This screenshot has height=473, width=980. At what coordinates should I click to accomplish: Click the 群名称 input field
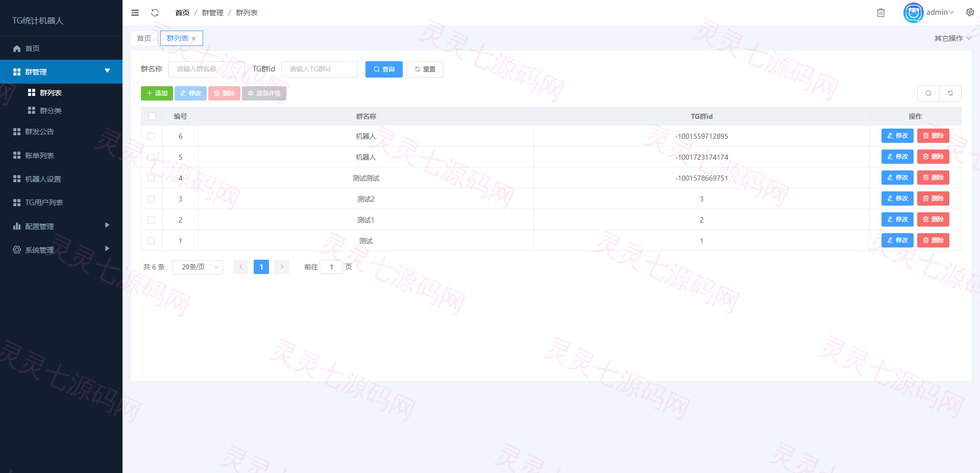[x=207, y=69]
